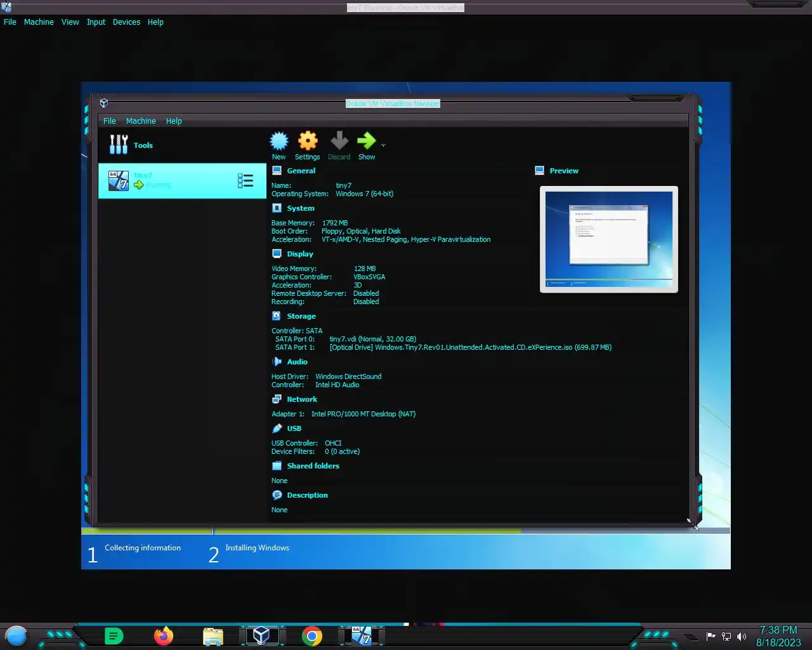Image resolution: width=812 pixels, height=650 pixels.
Task: Click the VBoxSVGA graphics controller value
Action: coord(369,277)
